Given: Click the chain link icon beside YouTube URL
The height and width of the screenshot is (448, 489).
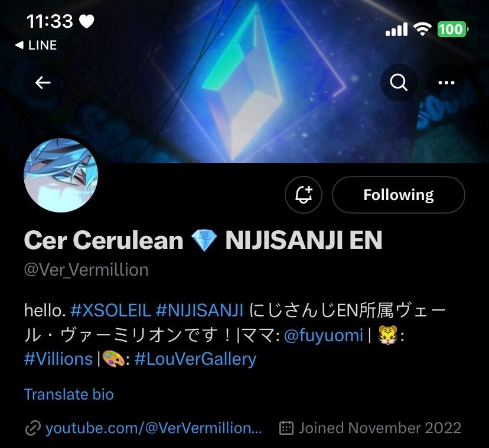Looking at the screenshot, I should 32,428.
